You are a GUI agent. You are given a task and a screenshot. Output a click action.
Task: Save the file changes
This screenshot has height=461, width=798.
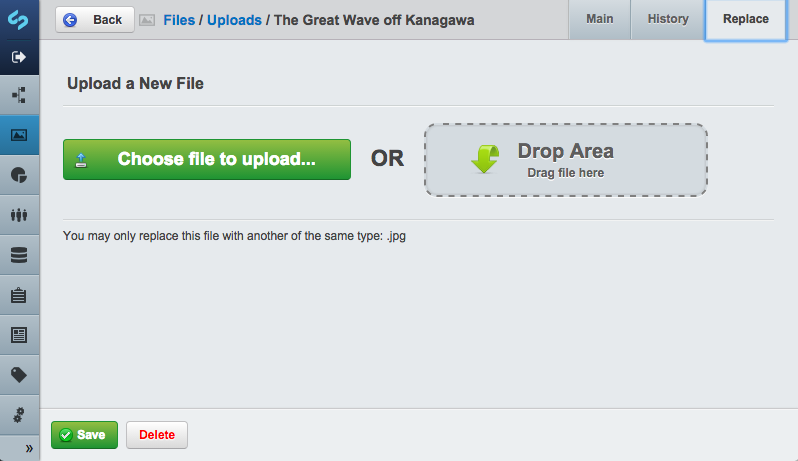84,435
